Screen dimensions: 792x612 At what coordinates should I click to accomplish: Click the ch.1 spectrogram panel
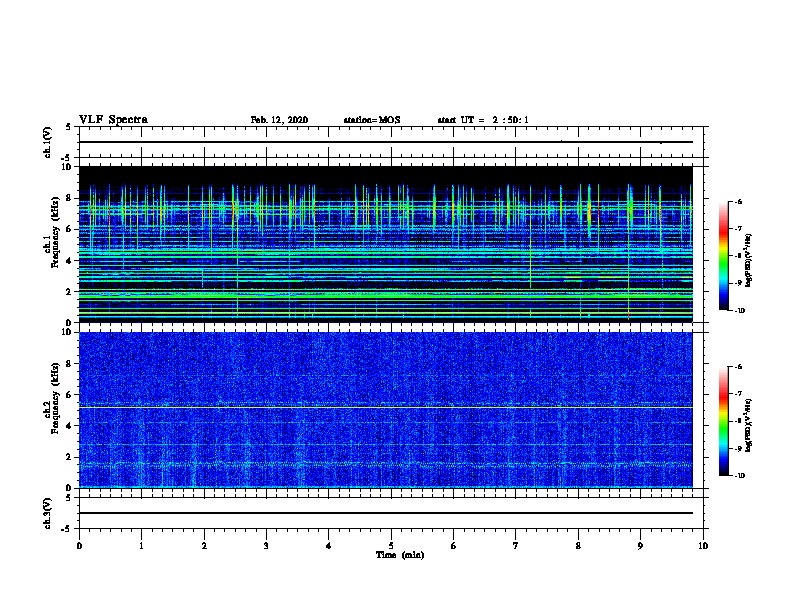(386, 244)
